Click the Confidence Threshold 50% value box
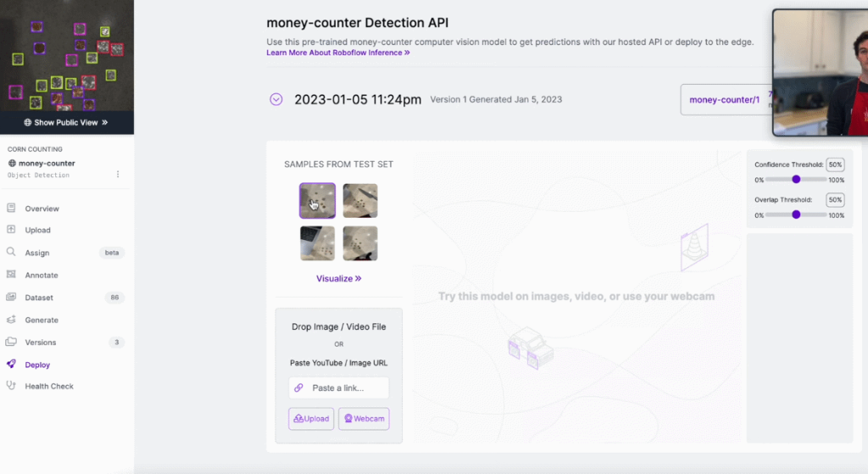Viewport: 868px width, 474px height. (x=835, y=165)
